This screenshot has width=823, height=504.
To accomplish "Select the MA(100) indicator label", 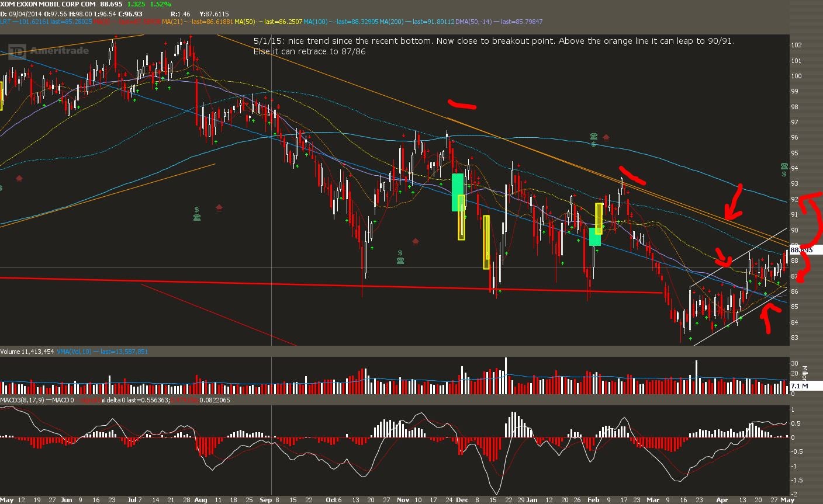I will click(316, 22).
